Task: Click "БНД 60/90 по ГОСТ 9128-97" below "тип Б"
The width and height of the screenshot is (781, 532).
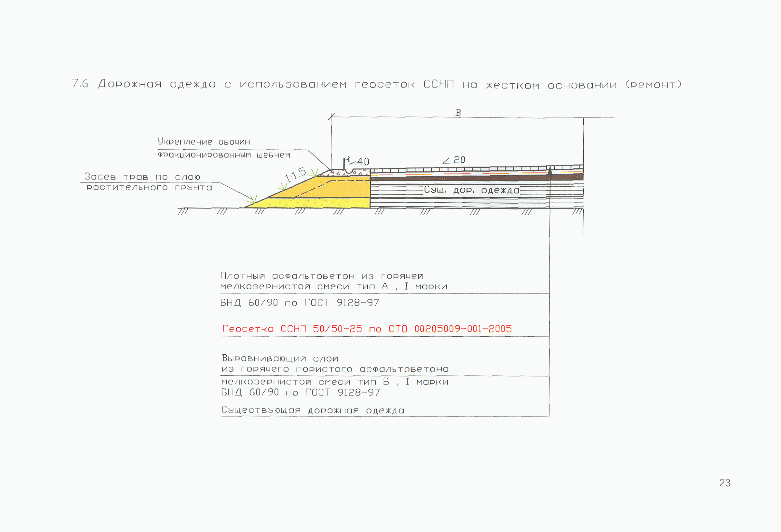Action: click(301, 392)
